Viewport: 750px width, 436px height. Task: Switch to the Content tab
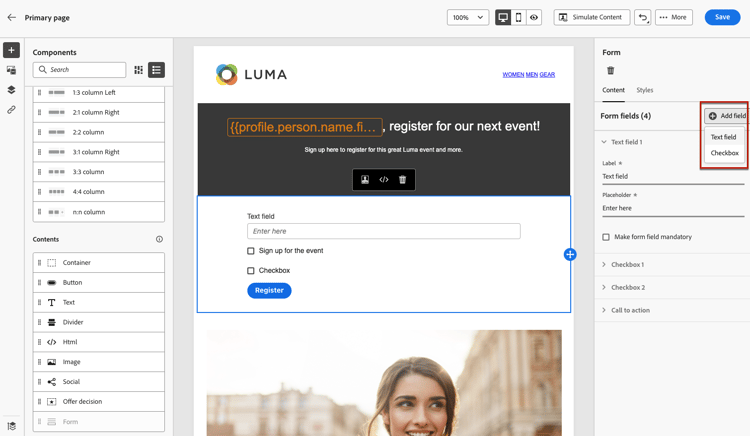click(613, 90)
